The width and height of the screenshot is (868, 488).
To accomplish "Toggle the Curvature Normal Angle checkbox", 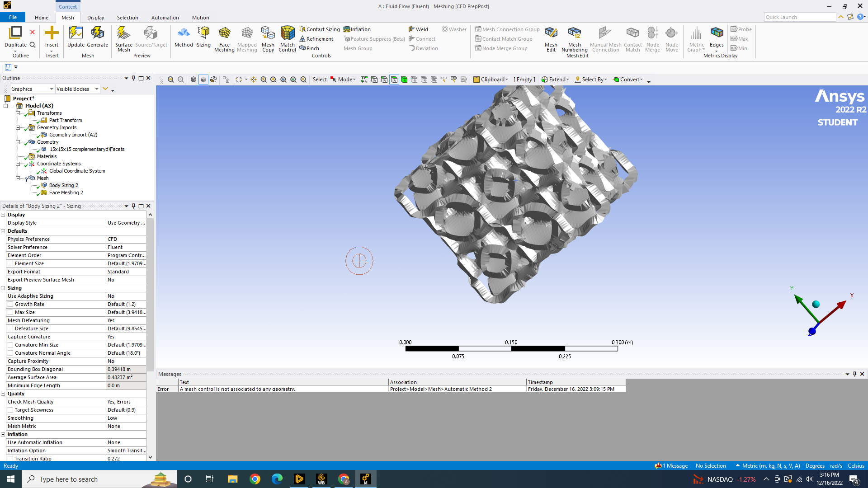I will pos(10,353).
